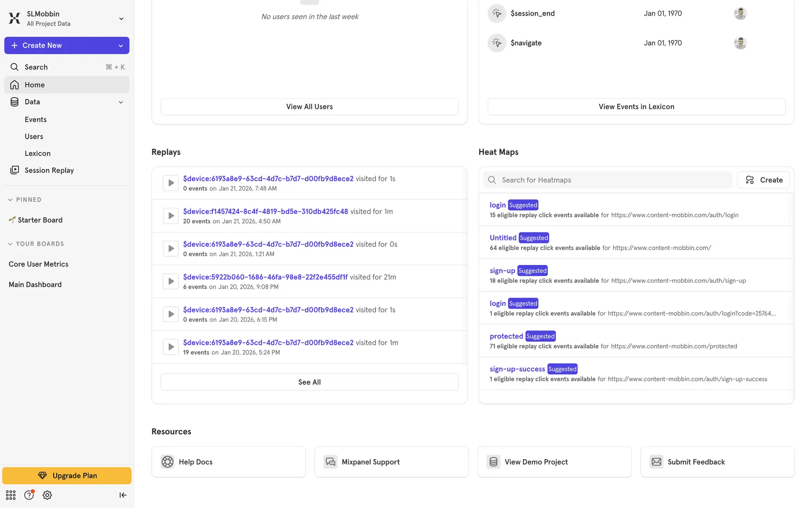Open the SLMobbin project switcher chevron
Viewport: 812px width, 508px height.
coord(121,19)
